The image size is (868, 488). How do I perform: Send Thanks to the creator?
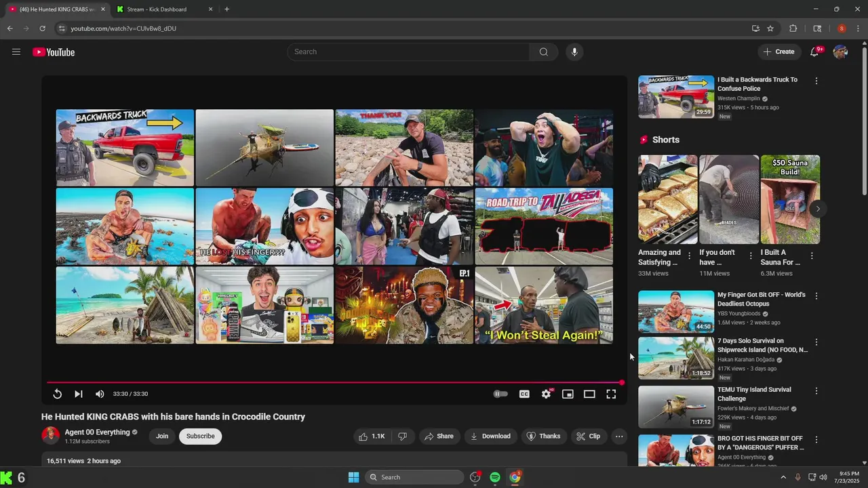(543, 436)
